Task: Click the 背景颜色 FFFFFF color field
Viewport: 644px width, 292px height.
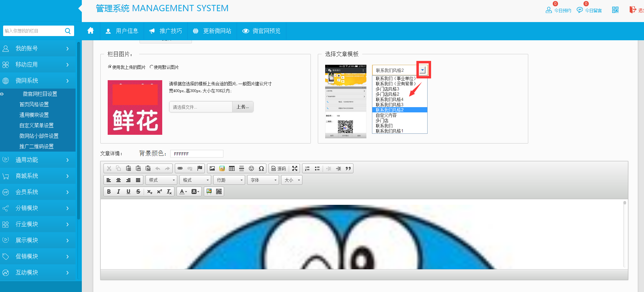Action: click(196, 154)
